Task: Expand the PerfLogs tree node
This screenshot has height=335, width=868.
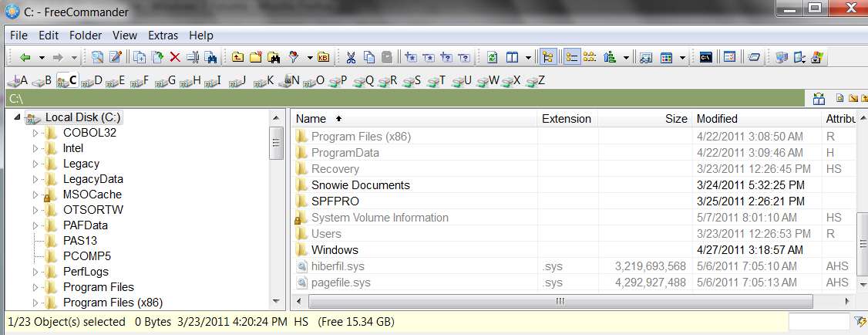Action: pyautogui.click(x=35, y=272)
